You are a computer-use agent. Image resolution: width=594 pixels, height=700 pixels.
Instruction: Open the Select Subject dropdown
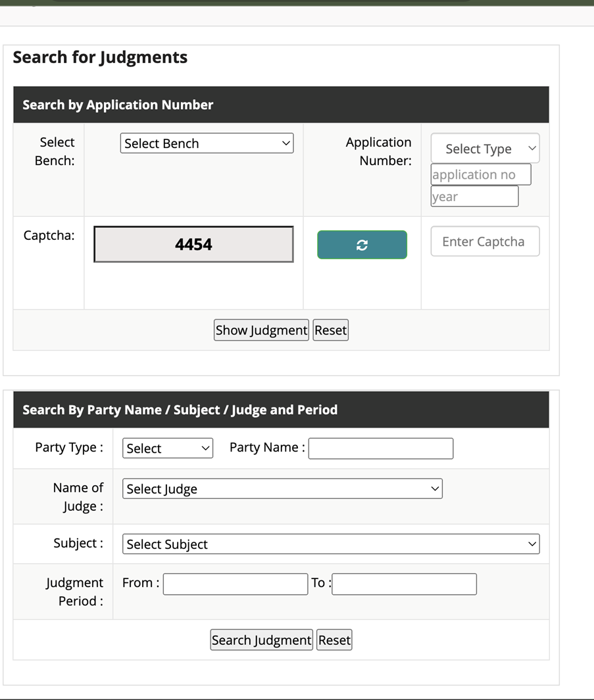(x=331, y=544)
